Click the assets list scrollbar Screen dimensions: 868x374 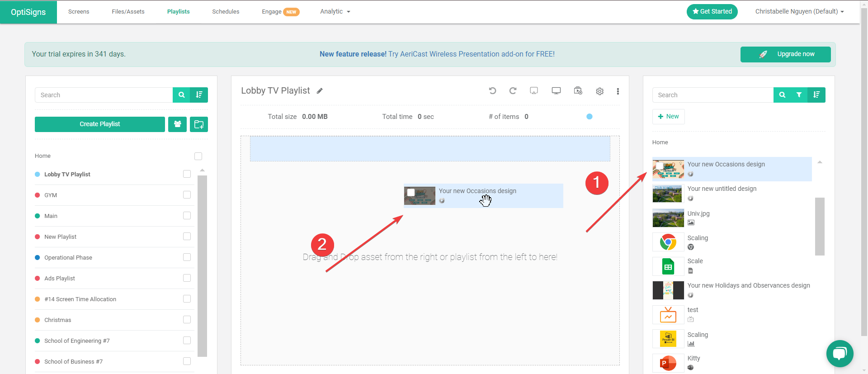820,226
